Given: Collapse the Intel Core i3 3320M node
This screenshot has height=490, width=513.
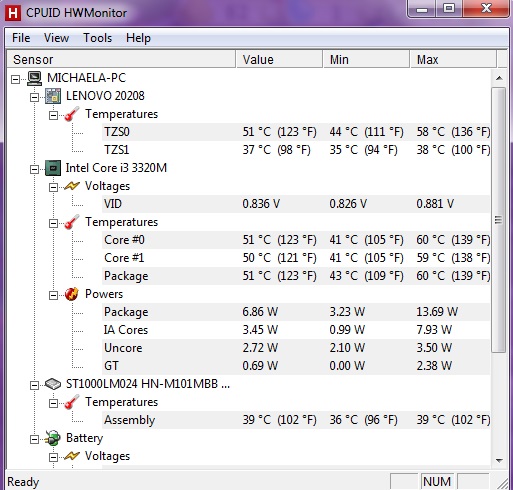Looking at the screenshot, I should pyautogui.click(x=34, y=169).
